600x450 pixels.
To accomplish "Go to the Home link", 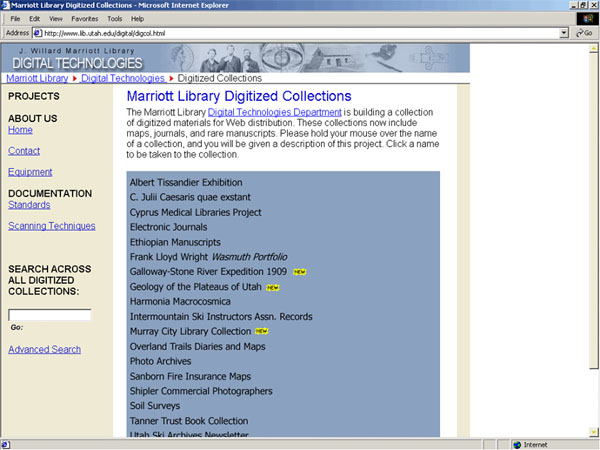I will 20,130.
